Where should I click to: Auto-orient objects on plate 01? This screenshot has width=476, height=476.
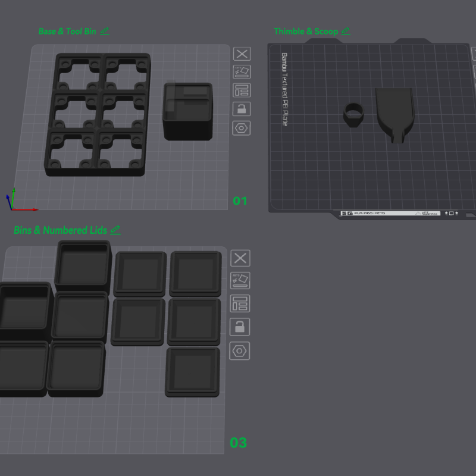(242, 72)
